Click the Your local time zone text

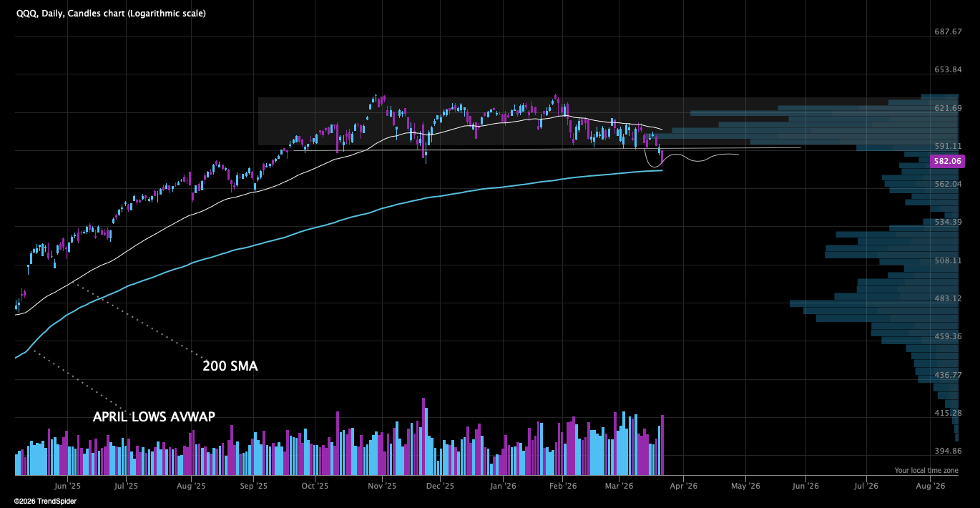926,470
